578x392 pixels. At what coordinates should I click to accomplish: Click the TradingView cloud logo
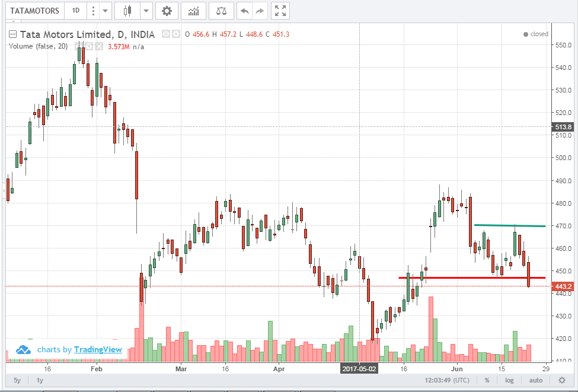click(x=23, y=349)
